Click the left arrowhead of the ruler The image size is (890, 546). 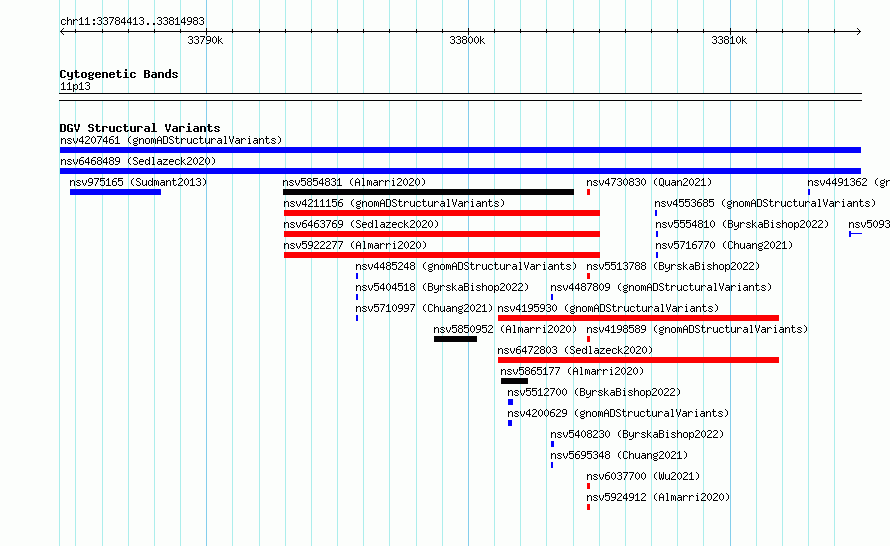tap(62, 31)
